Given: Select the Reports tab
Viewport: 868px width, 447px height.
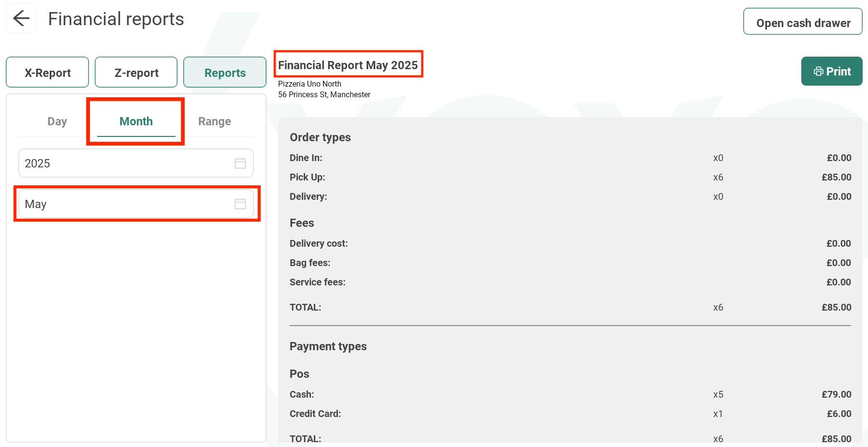Looking at the screenshot, I should [225, 73].
